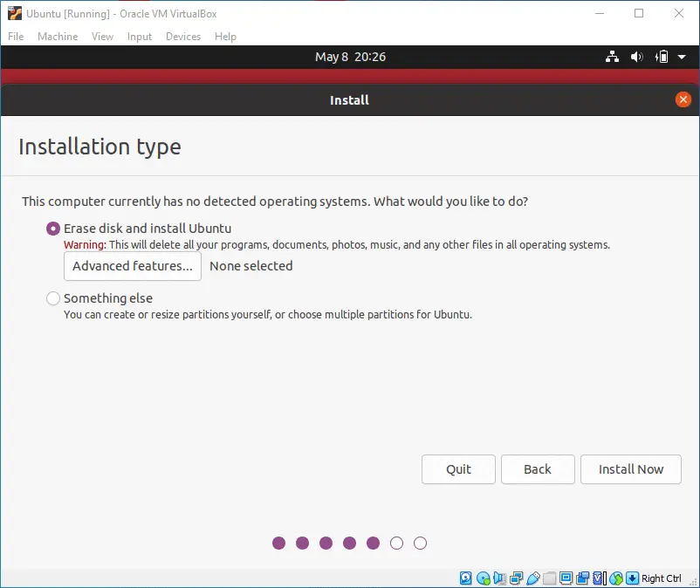Click the optical disk status icon
This screenshot has width=700, height=588.
(483, 578)
